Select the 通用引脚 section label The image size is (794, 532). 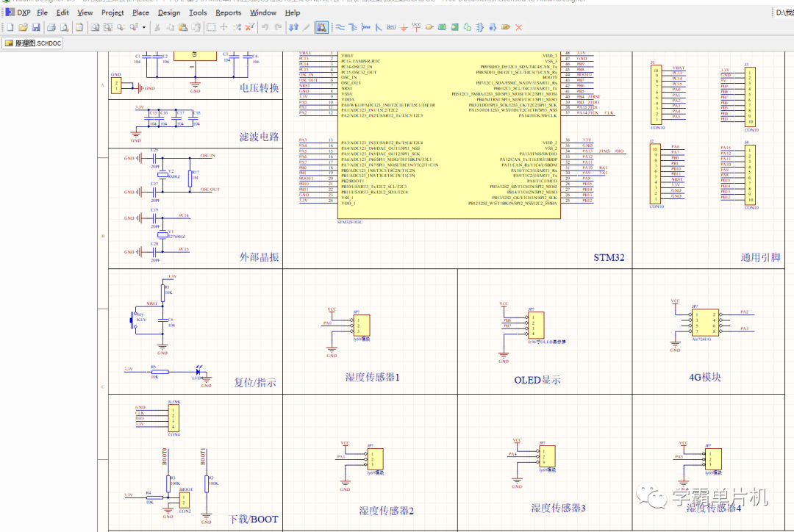click(761, 258)
